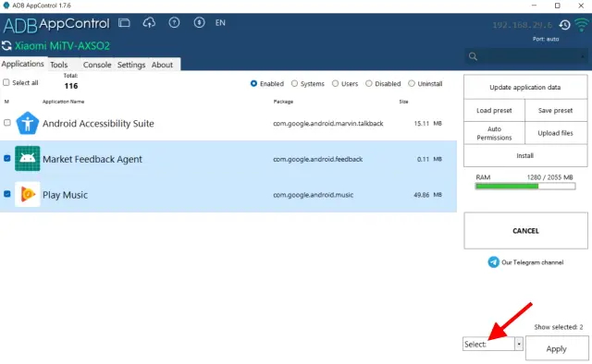Click the 192.168.29.6 IP address field
Image resolution: width=592 pixels, height=364 pixels.
[522, 25]
